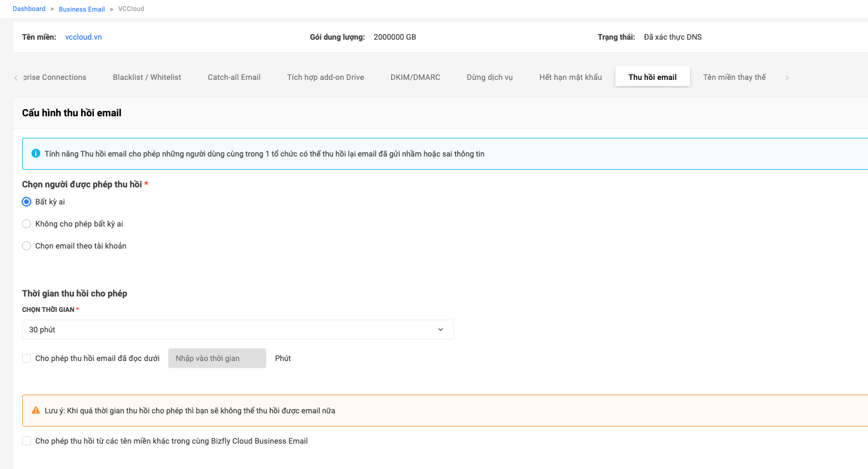This screenshot has height=469, width=868.
Task: Click the Lưu ý warning message text
Action: [190, 411]
